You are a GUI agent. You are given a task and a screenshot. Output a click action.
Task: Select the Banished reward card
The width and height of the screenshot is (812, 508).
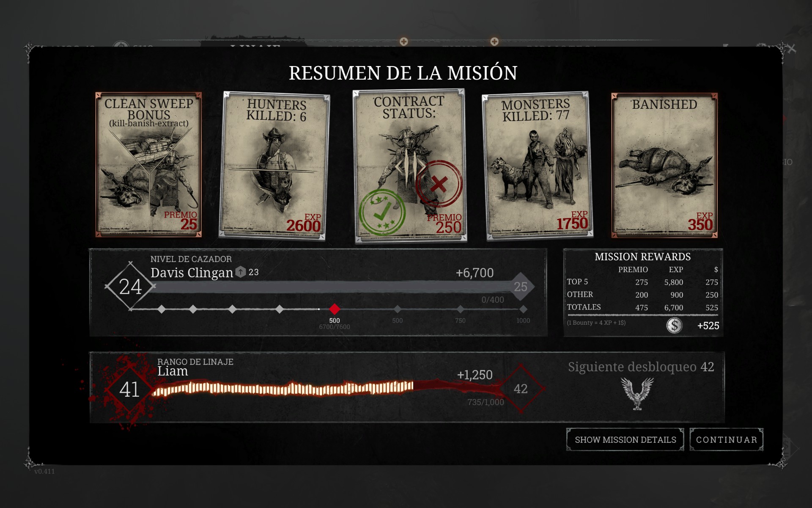point(664,165)
